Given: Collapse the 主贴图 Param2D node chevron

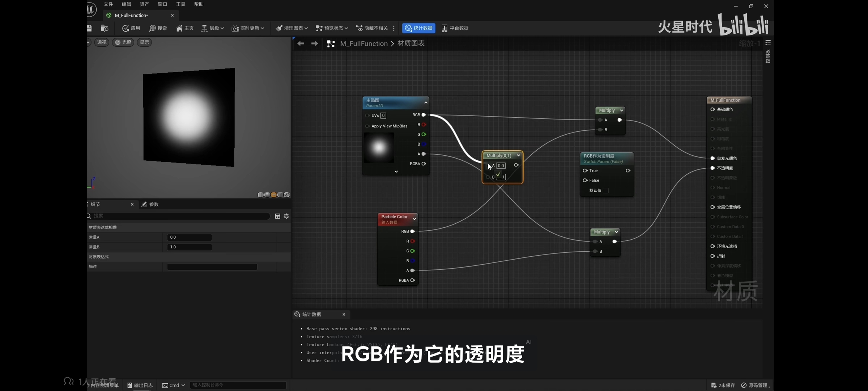Looking at the screenshot, I should [x=426, y=103].
